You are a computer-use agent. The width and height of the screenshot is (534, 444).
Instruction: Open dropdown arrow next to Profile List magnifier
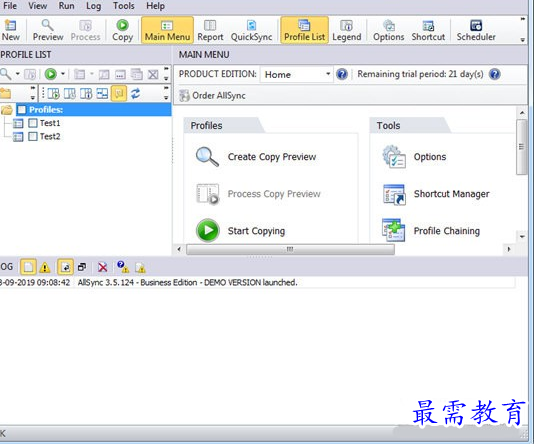17,74
